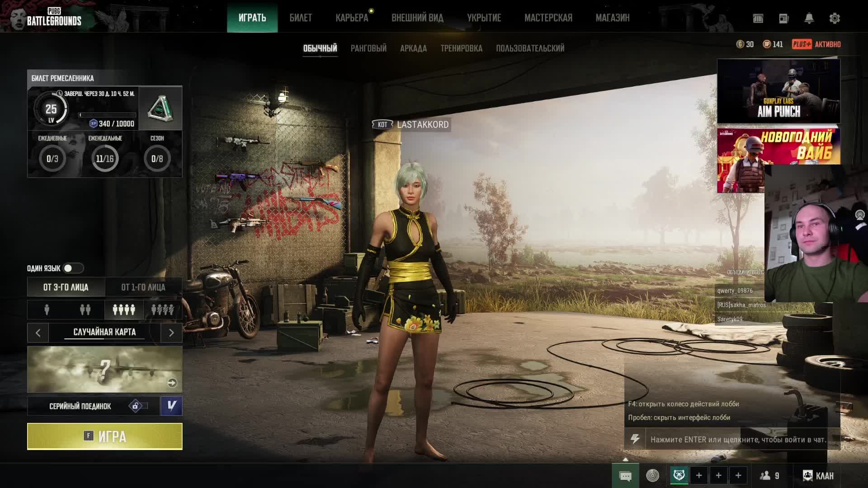Go to previous map with left chevron
Image resolution: width=868 pixels, height=488 pixels.
[x=38, y=333]
